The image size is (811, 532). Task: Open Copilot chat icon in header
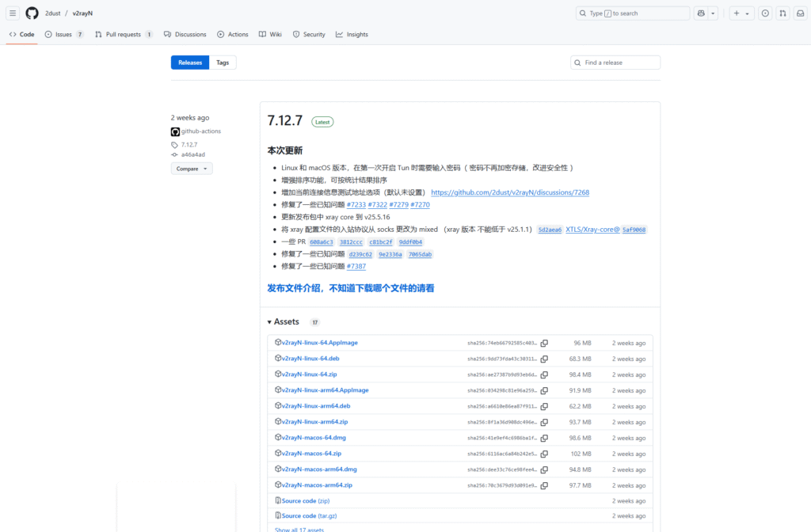coord(701,13)
